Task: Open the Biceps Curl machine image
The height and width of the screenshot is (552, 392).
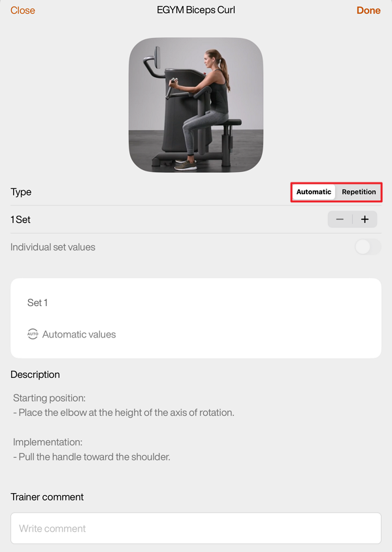Action: tap(196, 105)
